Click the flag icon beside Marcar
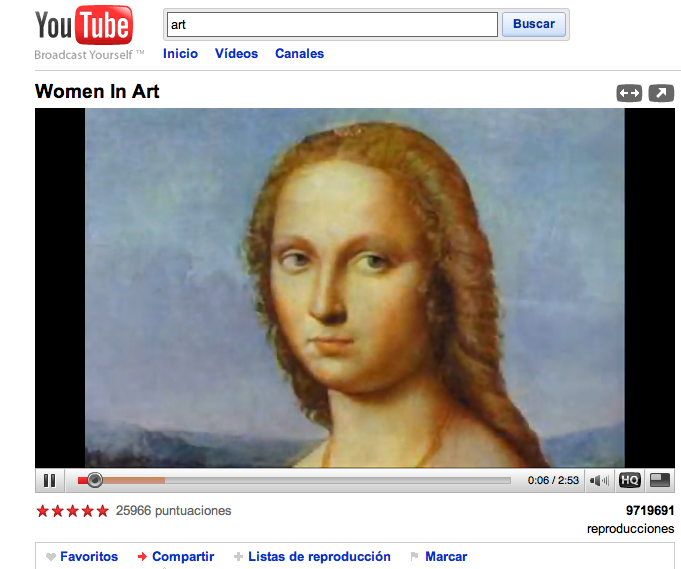This screenshot has height=569, width=681. point(414,556)
